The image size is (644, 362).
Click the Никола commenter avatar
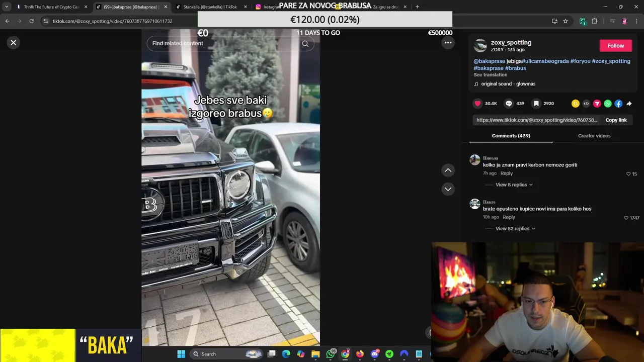pyautogui.click(x=475, y=160)
